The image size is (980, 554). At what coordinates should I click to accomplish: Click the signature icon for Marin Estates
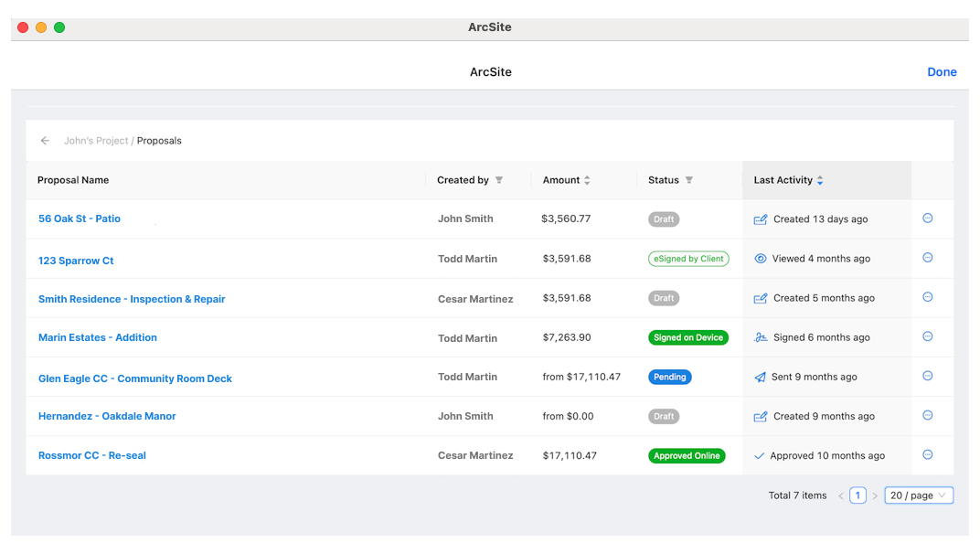[x=760, y=337]
